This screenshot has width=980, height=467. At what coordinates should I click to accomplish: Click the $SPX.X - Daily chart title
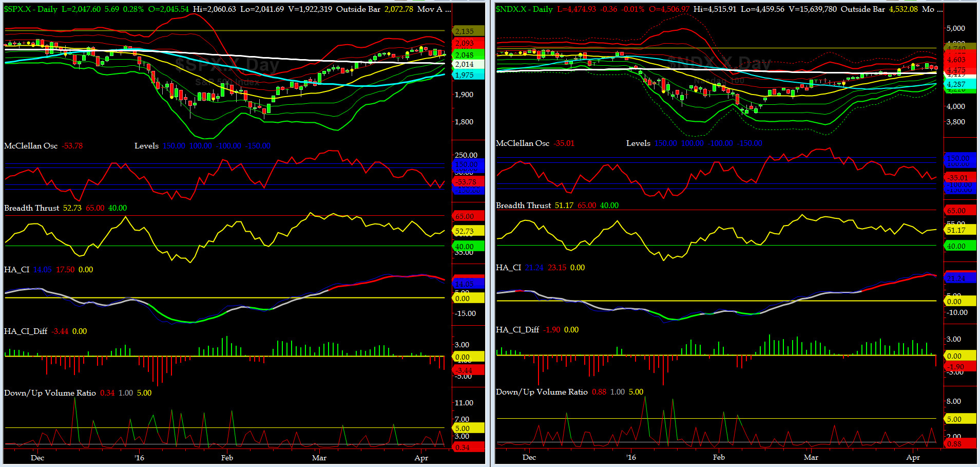(31, 9)
